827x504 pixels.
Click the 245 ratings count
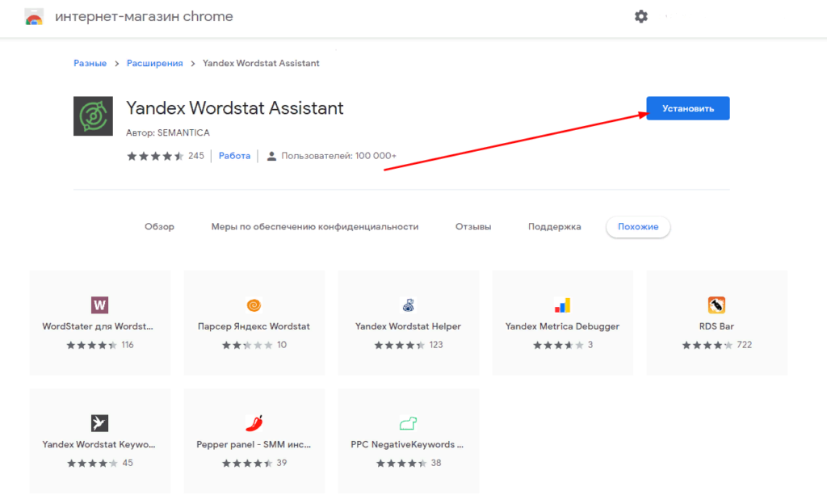(196, 156)
